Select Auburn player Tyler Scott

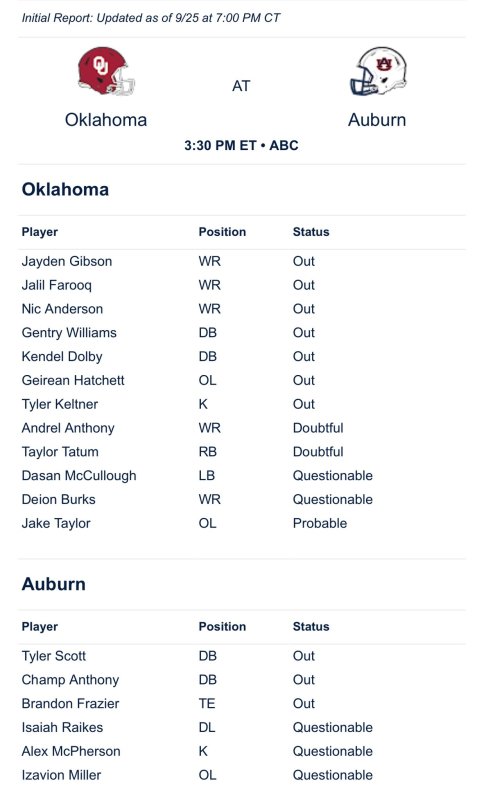54,656
